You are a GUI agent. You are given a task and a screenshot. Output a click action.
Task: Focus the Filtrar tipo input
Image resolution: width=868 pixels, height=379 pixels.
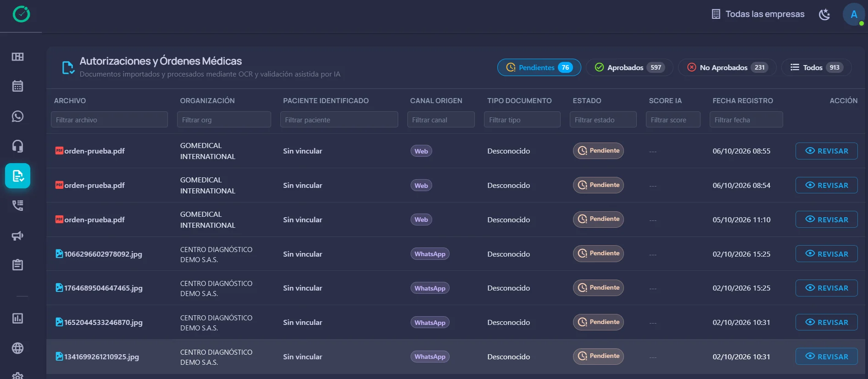click(x=522, y=120)
